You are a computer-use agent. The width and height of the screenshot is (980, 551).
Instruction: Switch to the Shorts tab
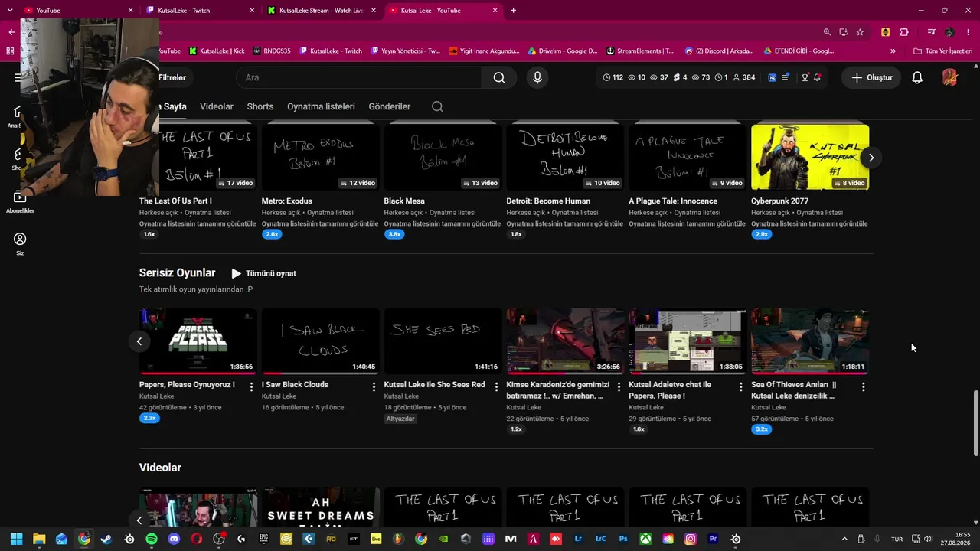pyautogui.click(x=260, y=106)
